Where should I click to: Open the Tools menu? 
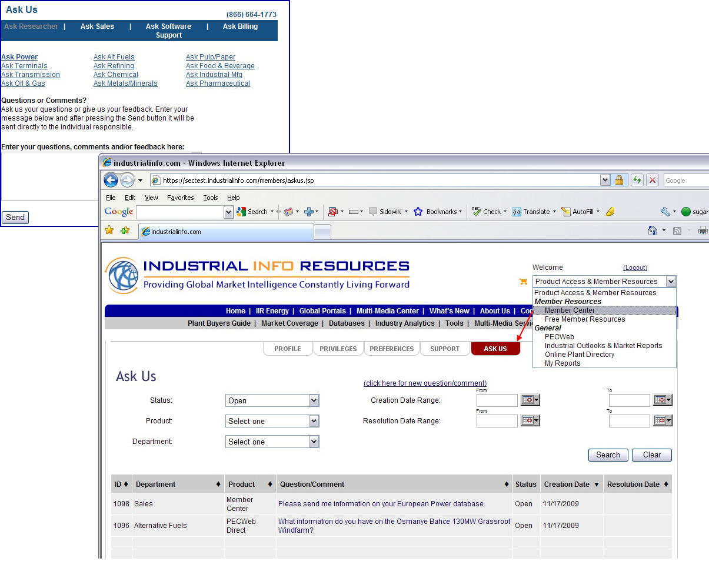[x=211, y=198]
